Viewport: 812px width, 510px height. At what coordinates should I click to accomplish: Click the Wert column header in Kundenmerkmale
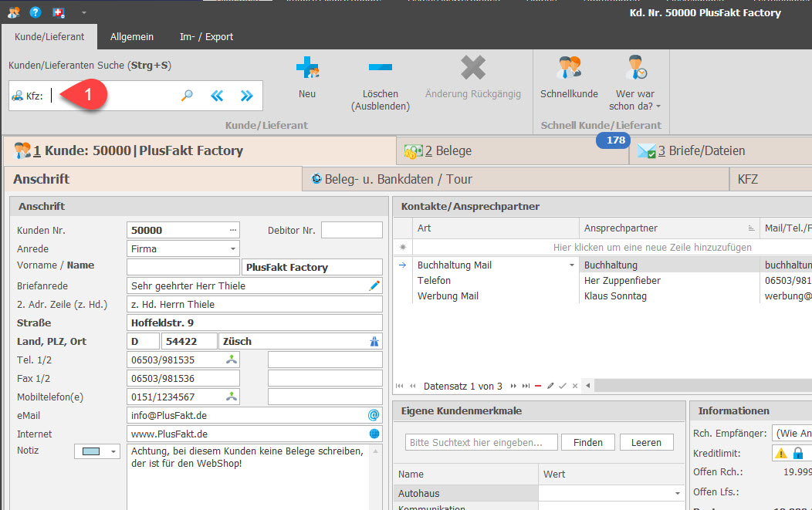click(612, 475)
